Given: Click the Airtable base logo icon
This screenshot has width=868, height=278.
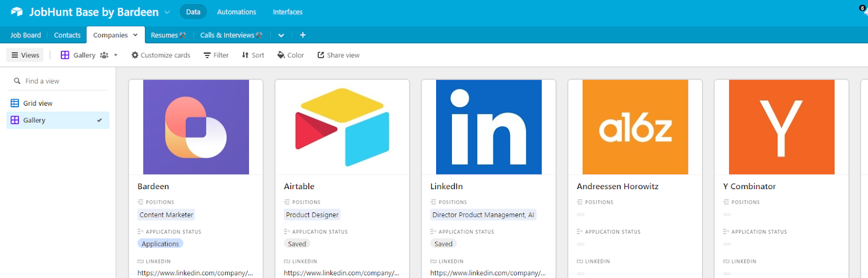Looking at the screenshot, I should pyautogui.click(x=17, y=12).
